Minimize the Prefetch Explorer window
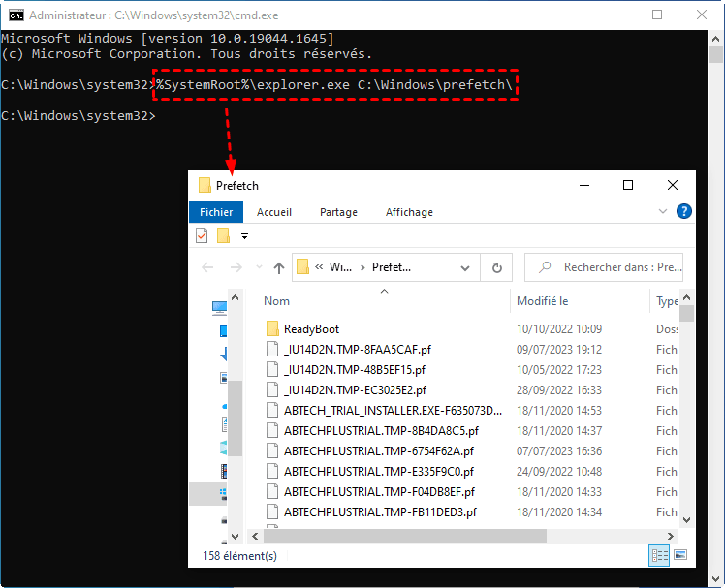Image resolution: width=725 pixels, height=588 pixels. tap(584, 185)
